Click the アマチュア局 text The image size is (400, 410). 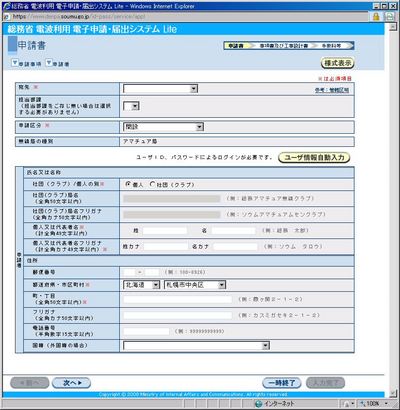click(x=140, y=141)
